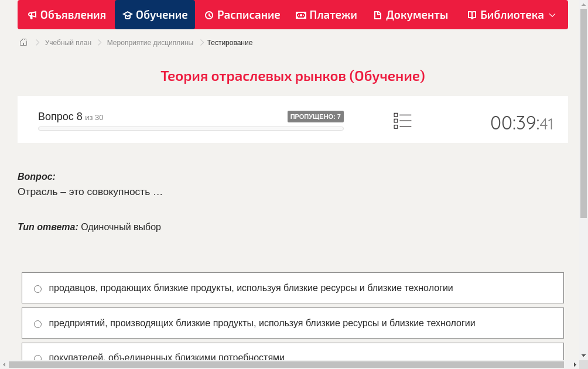This screenshot has width=588, height=369.
Task: Open the Платежи section
Action: pos(326,15)
